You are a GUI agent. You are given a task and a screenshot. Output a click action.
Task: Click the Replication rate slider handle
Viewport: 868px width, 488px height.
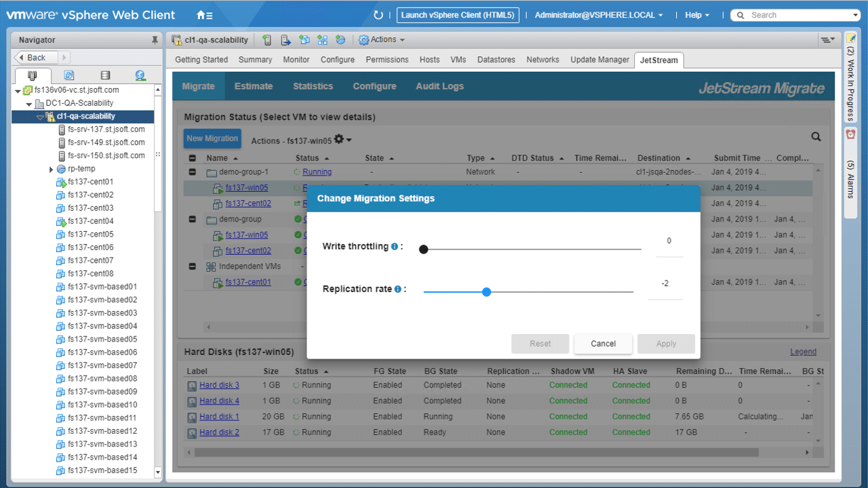[486, 292]
